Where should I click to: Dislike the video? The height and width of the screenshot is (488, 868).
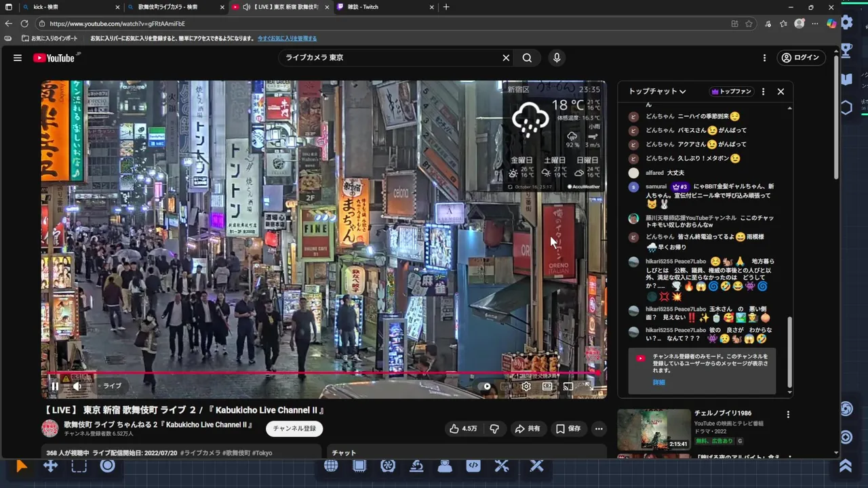[x=494, y=428]
